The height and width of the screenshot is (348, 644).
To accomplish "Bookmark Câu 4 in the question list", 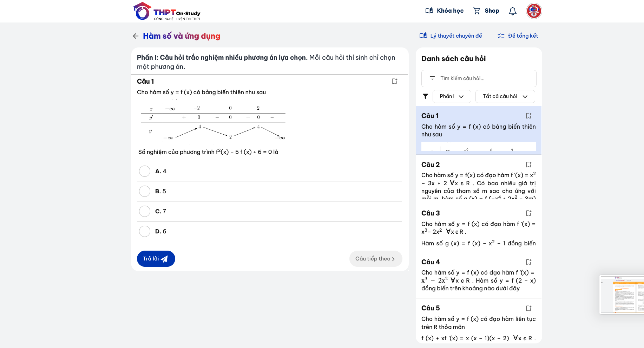I will 529,262.
